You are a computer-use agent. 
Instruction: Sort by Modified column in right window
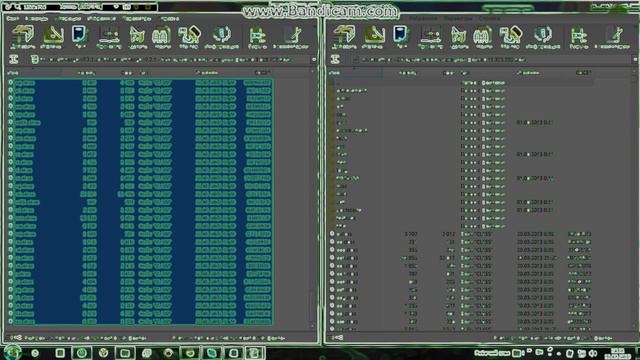(529, 73)
